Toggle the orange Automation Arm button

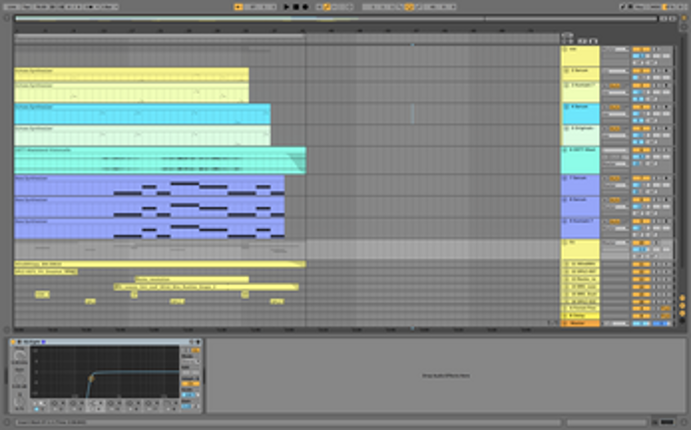click(x=327, y=7)
